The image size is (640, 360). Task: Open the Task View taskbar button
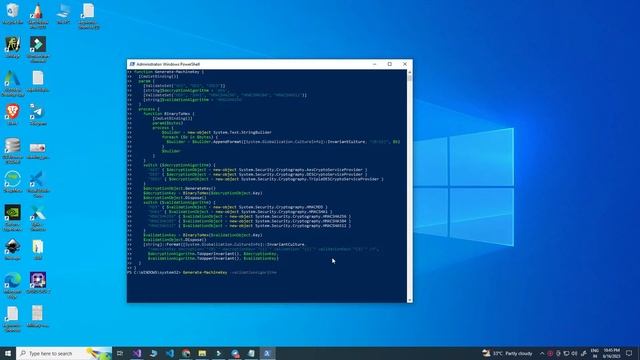tap(120, 353)
